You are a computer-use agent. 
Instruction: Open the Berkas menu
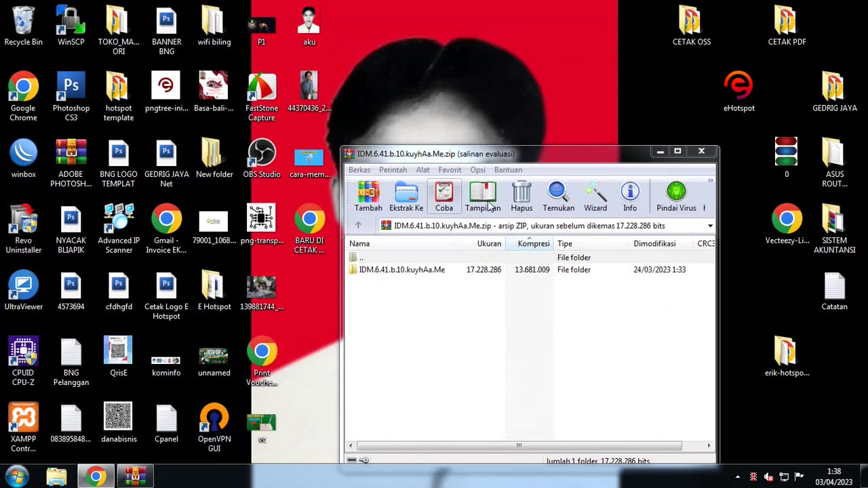coord(359,170)
